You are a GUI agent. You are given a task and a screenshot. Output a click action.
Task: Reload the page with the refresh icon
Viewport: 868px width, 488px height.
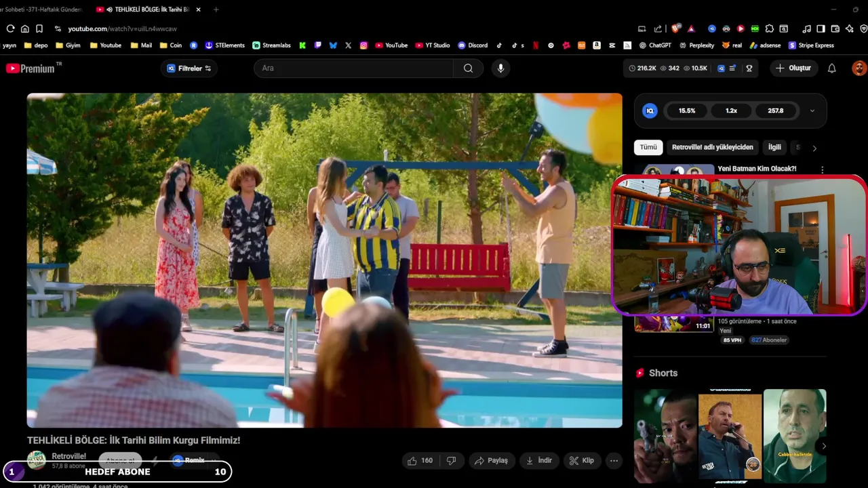pos(10,28)
